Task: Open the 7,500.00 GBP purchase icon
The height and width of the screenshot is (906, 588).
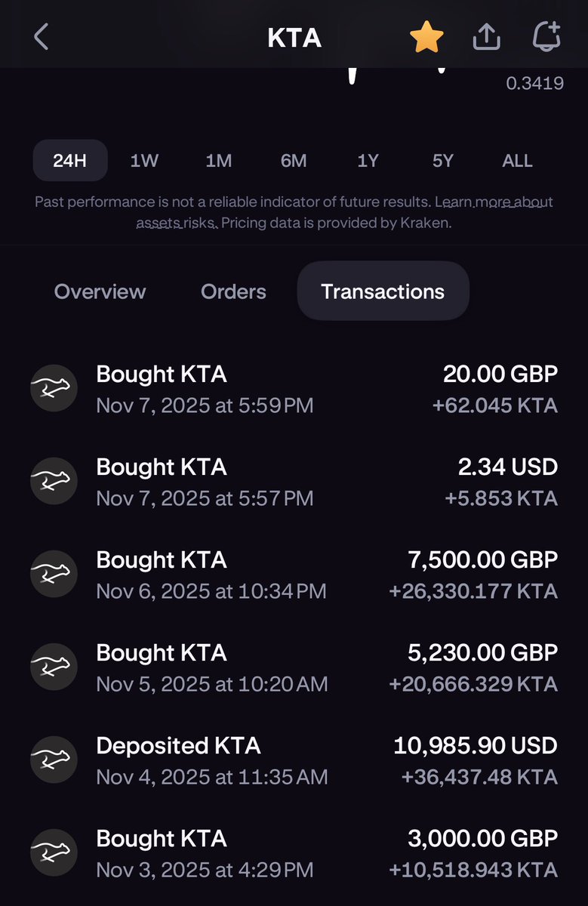Action: coord(54,575)
